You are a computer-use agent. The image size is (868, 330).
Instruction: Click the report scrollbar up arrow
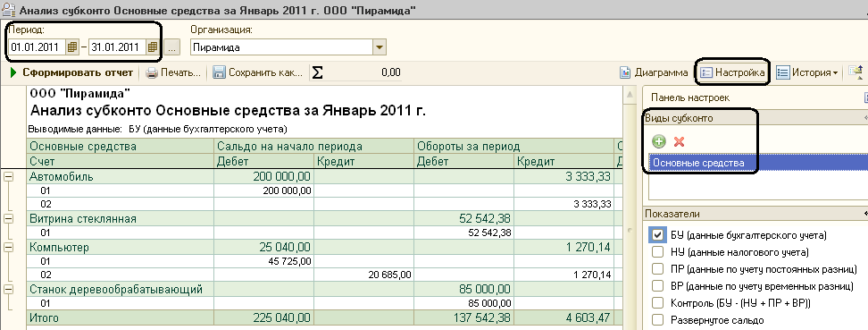coord(630,94)
